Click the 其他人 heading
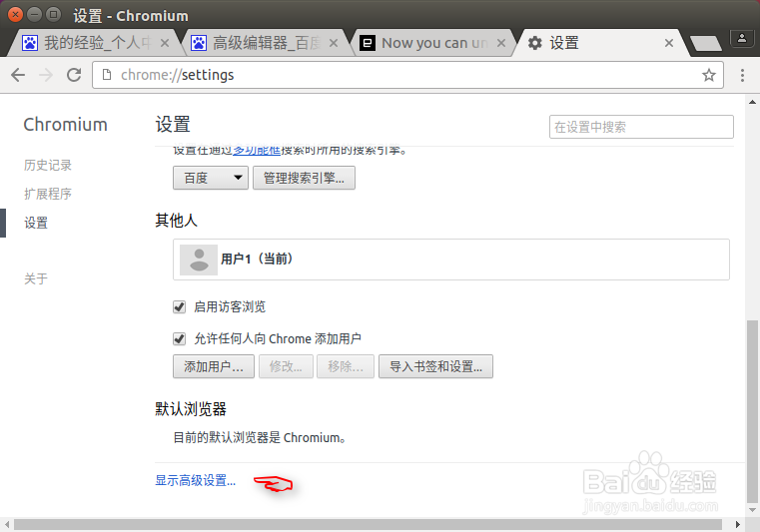This screenshot has width=760, height=532. point(176,221)
